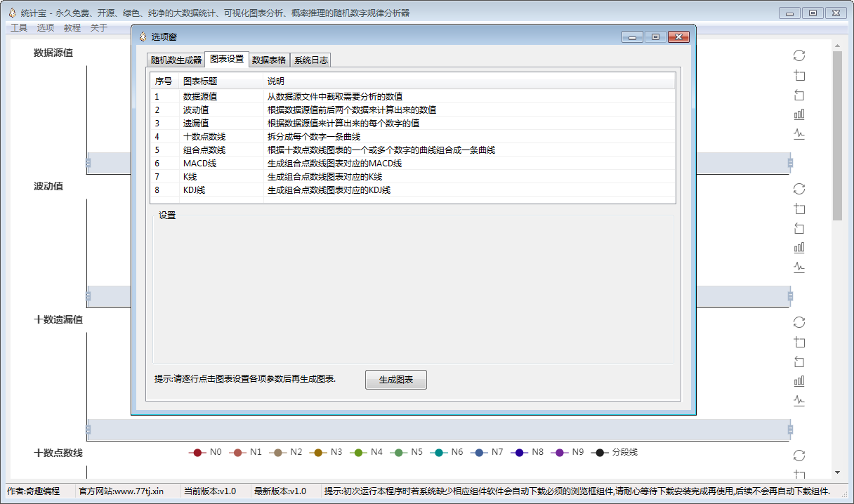Open the 关于 menu
This screenshot has height=504, width=854.
pos(99,28)
